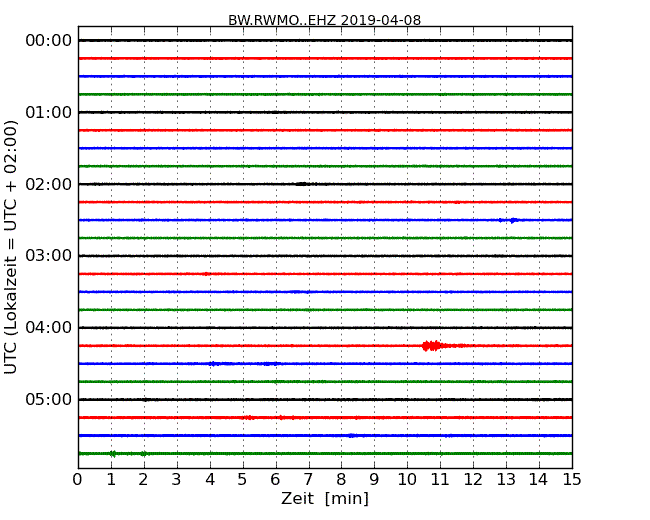Viewport: 650px width, 520px height.
Task: Click the plot title BW.RWMO..EHZ 2019-04-08
Action: point(324,20)
